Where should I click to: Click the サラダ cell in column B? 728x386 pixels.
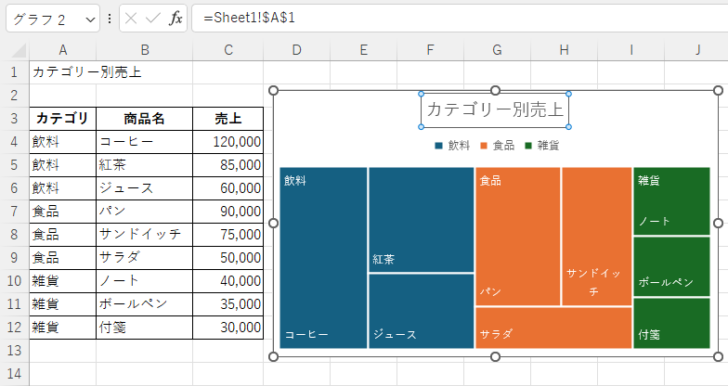(x=144, y=258)
